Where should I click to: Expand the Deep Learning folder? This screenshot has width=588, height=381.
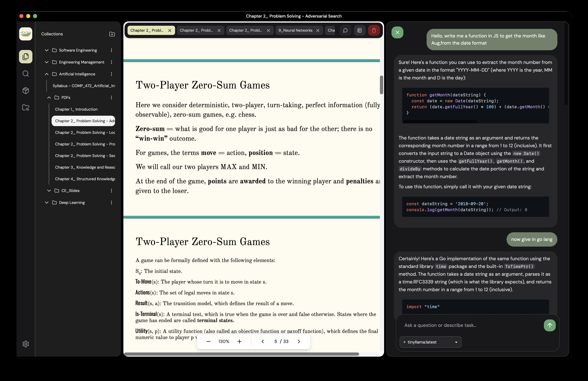click(x=47, y=203)
